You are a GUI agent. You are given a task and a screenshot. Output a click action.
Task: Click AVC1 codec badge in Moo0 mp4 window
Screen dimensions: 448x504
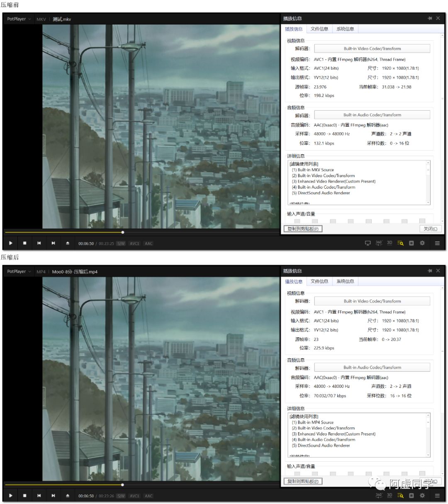click(x=135, y=496)
